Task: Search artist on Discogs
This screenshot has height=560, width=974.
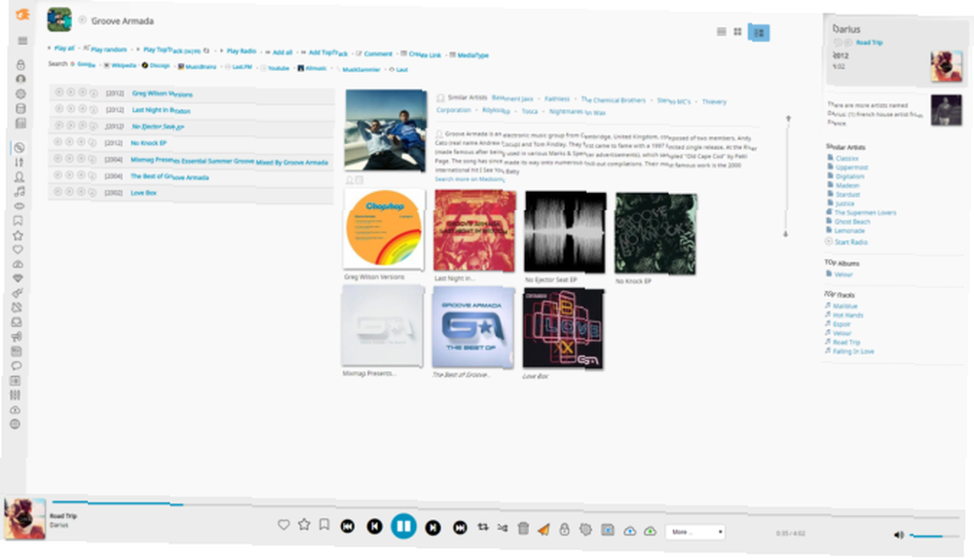Action: tap(160, 65)
